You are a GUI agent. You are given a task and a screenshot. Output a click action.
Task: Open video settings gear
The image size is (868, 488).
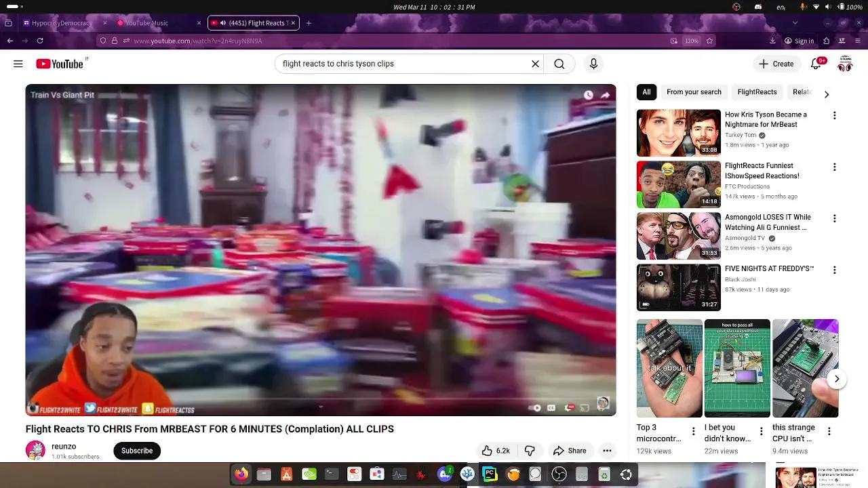[x=570, y=407]
